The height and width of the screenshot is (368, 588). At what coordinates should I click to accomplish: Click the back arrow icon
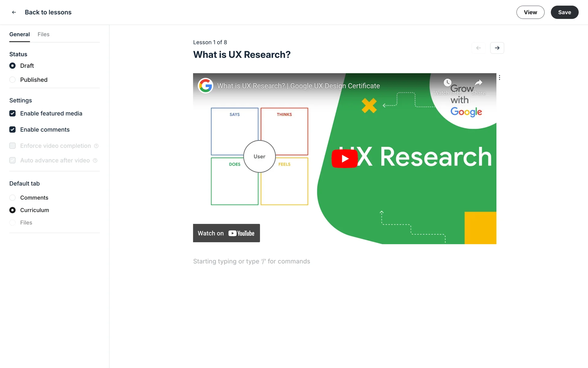(14, 12)
